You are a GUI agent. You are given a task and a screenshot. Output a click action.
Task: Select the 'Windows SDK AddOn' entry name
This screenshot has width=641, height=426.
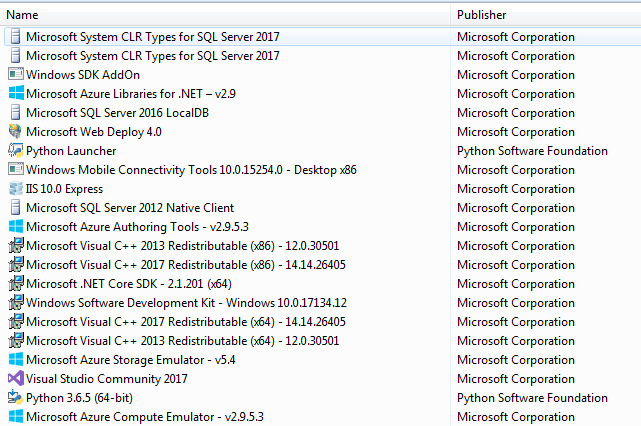[83, 75]
